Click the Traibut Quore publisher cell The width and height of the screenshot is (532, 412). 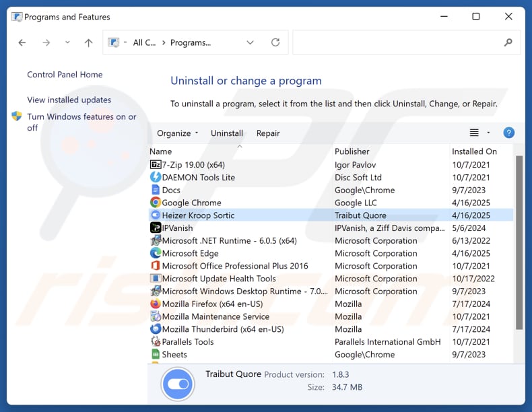point(360,215)
